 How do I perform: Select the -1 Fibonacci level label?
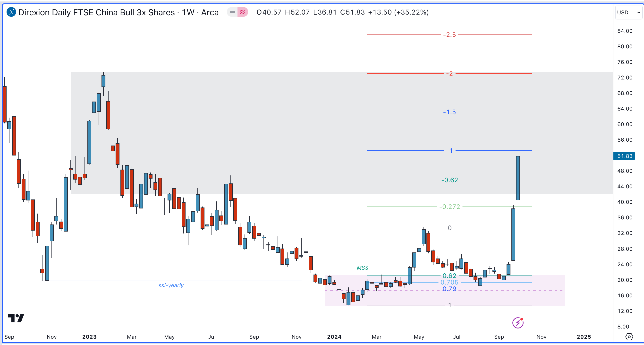[449, 151]
